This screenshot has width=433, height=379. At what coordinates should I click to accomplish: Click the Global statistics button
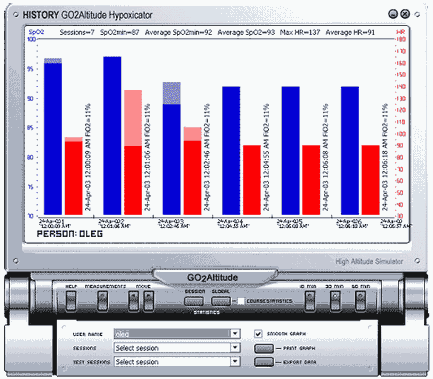point(221,301)
